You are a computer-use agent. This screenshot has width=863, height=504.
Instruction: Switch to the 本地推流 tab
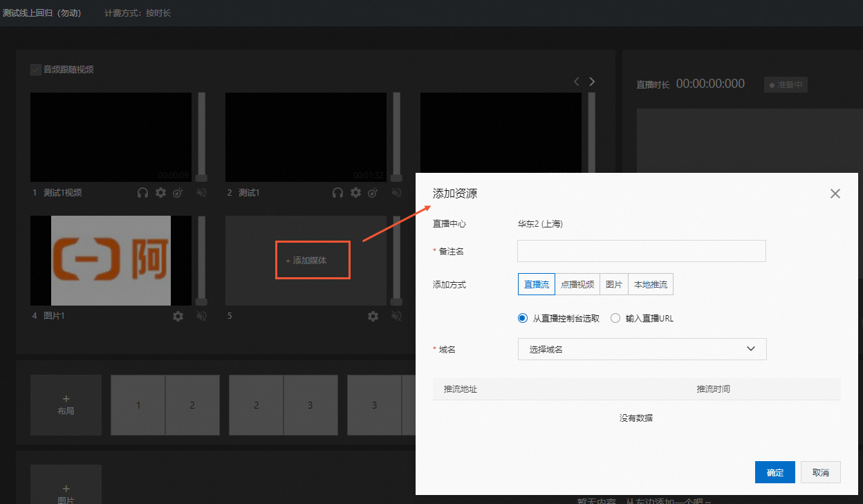tap(651, 284)
